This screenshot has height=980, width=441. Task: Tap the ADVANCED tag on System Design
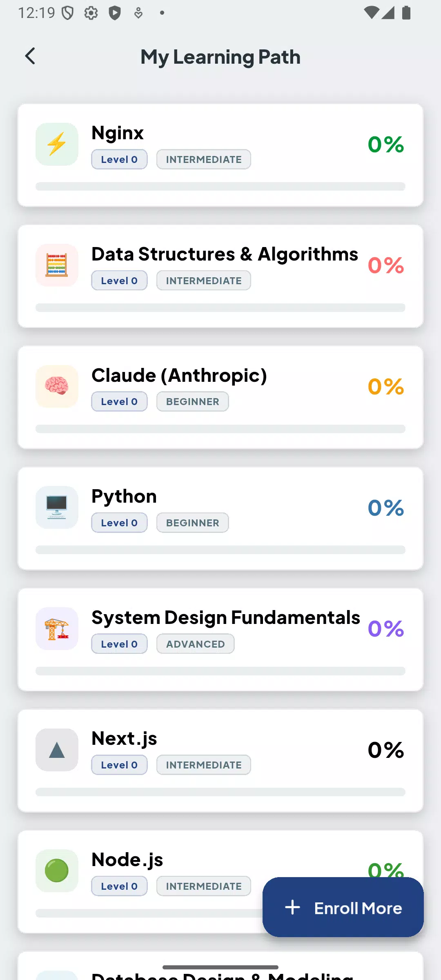pyautogui.click(x=195, y=644)
